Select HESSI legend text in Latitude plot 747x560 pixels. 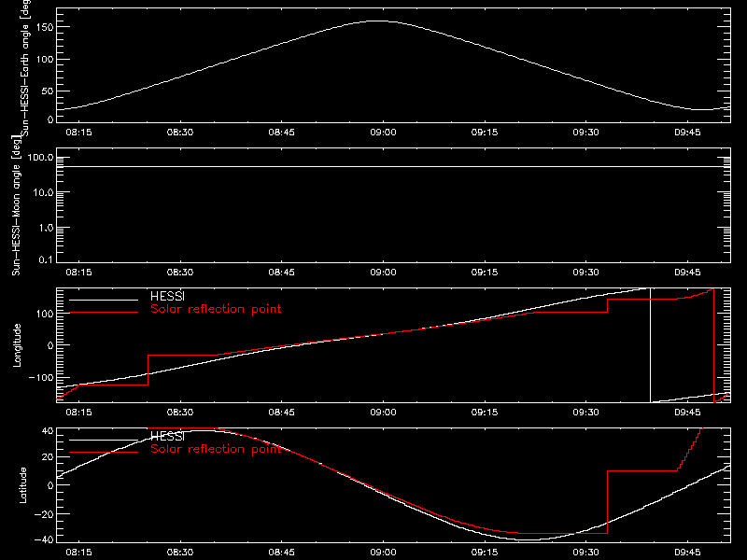[167, 436]
